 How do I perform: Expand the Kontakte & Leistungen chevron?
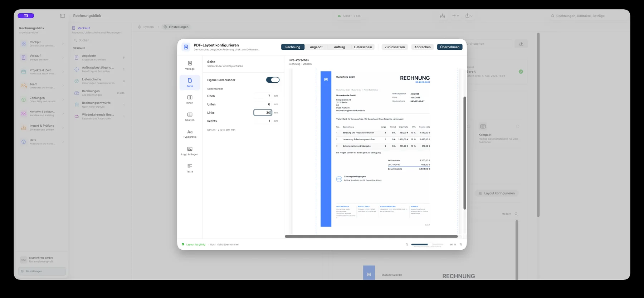[63, 113]
